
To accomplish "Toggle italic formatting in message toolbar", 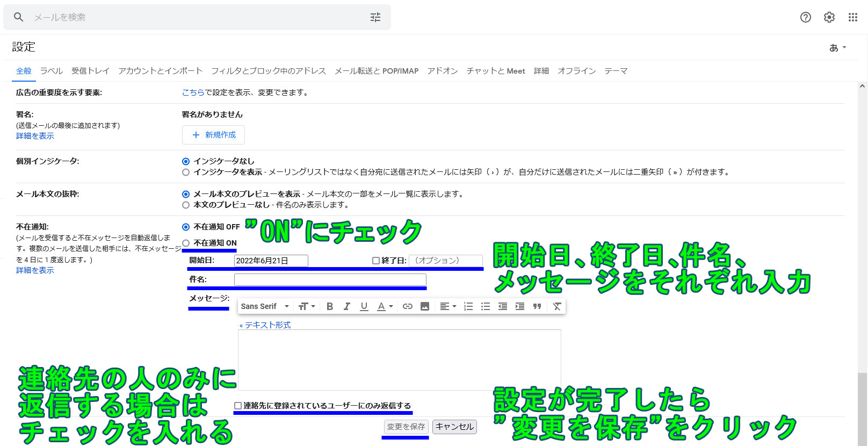I will [x=347, y=306].
